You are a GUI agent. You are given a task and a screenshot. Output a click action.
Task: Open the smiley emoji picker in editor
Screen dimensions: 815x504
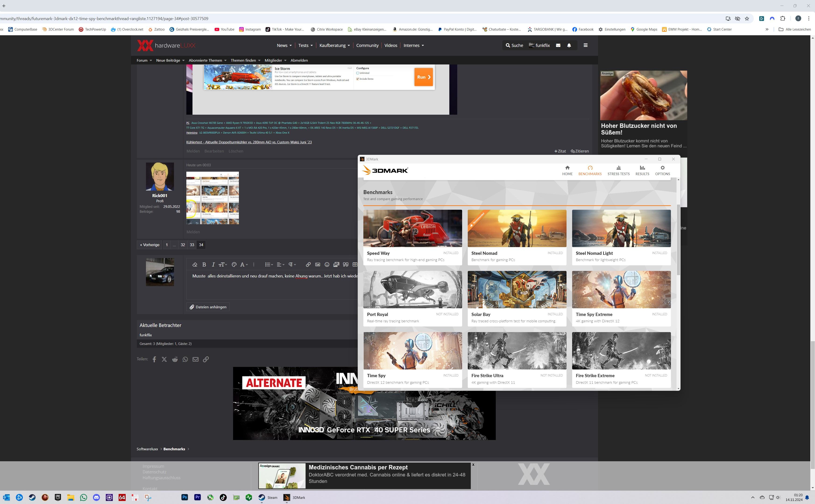pos(327,264)
